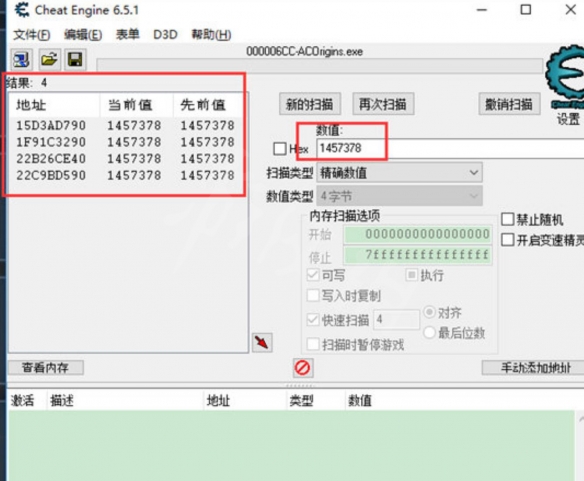This screenshot has width=584, height=481.
Task: Click the 先前值 column header
Action: [209, 105]
